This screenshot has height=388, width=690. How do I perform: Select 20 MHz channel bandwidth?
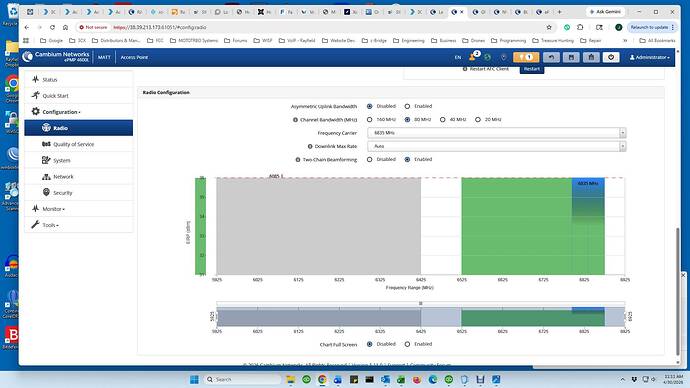478,119
